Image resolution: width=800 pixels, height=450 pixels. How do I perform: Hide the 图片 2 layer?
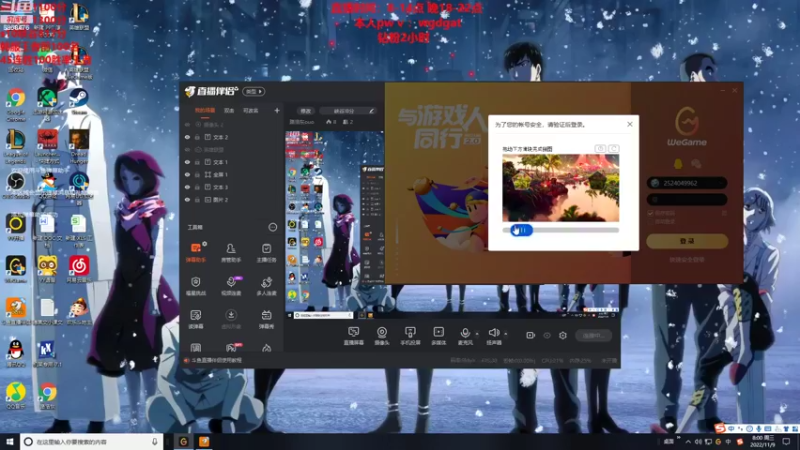coord(187,199)
